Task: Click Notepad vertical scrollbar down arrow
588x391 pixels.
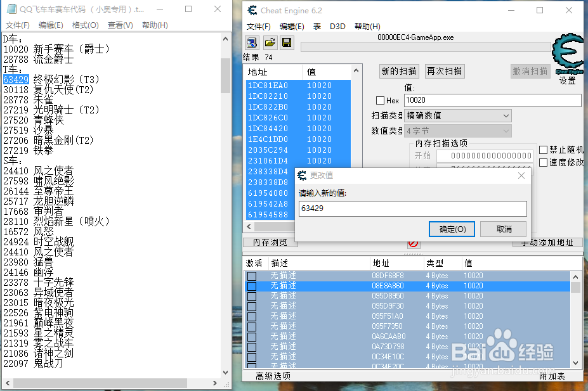Action: coord(225,373)
